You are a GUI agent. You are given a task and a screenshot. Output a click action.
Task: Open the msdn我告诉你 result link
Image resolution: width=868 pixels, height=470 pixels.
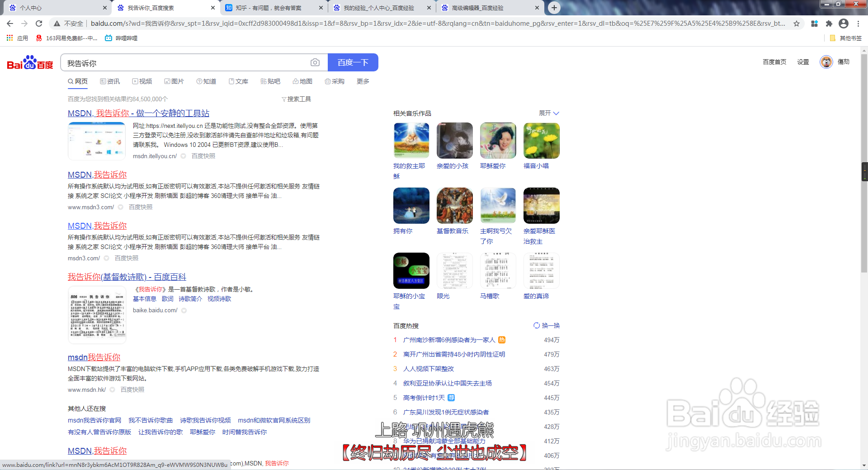(94, 357)
